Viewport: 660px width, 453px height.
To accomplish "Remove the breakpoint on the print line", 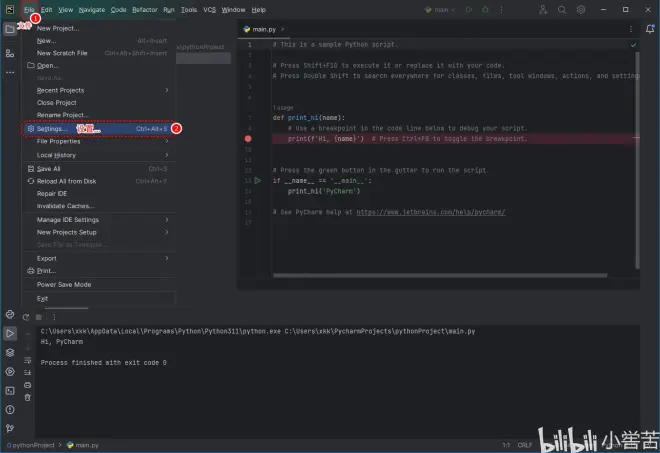I will [248, 139].
